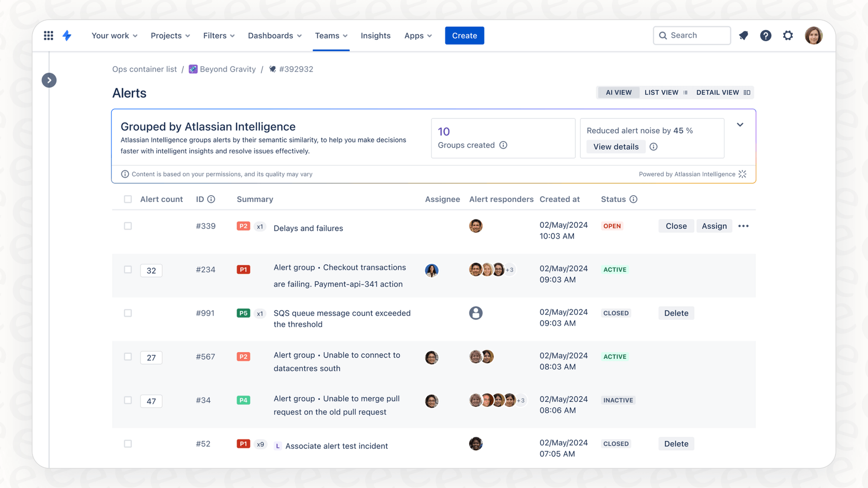
Task: Open the Projects dropdown menu
Action: coord(170,35)
